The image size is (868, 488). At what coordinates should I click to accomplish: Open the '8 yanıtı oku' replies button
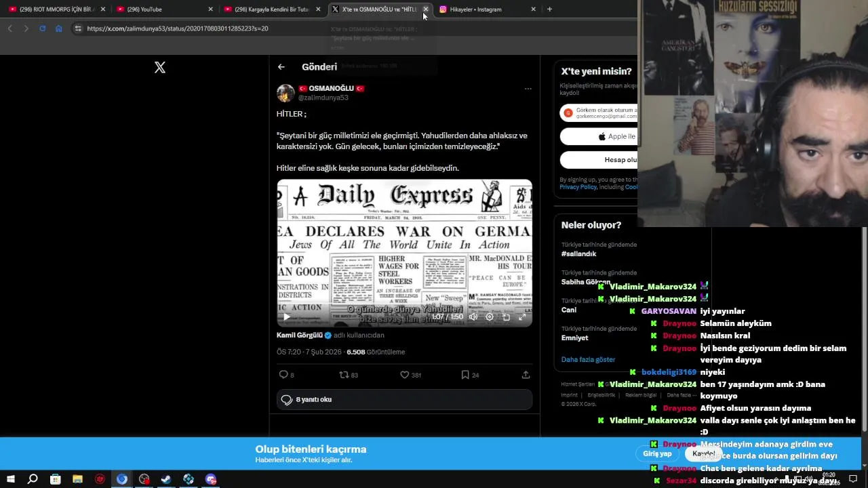[x=404, y=400]
